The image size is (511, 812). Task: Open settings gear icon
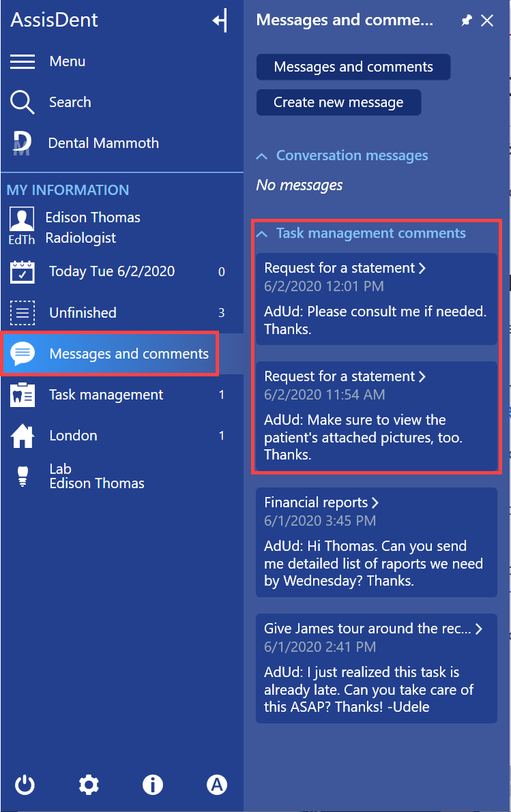click(x=89, y=785)
